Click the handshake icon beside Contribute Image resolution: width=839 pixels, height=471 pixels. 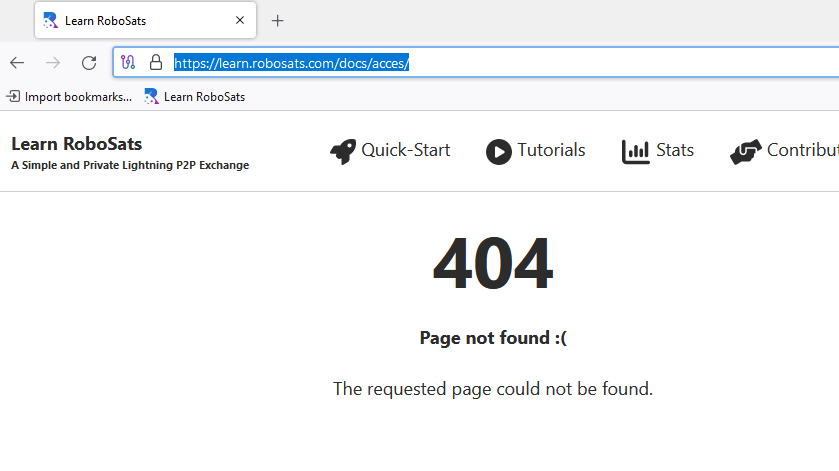pos(746,152)
